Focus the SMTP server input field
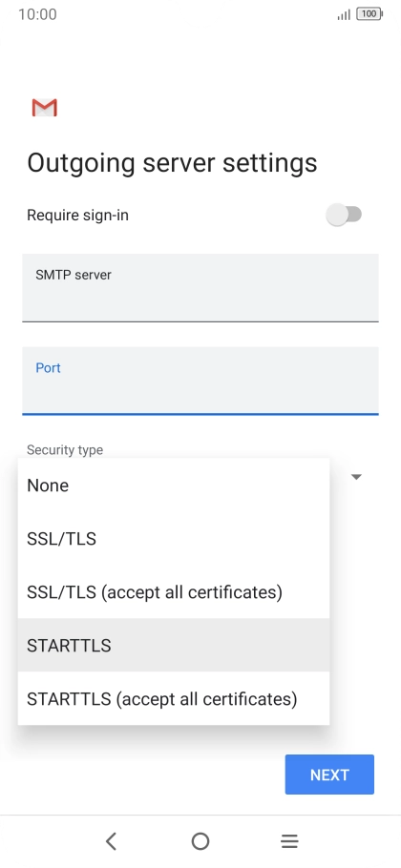 200,288
